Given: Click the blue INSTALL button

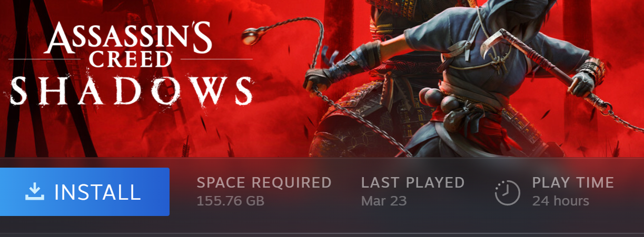Looking at the screenshot, I should pos(84,192).
